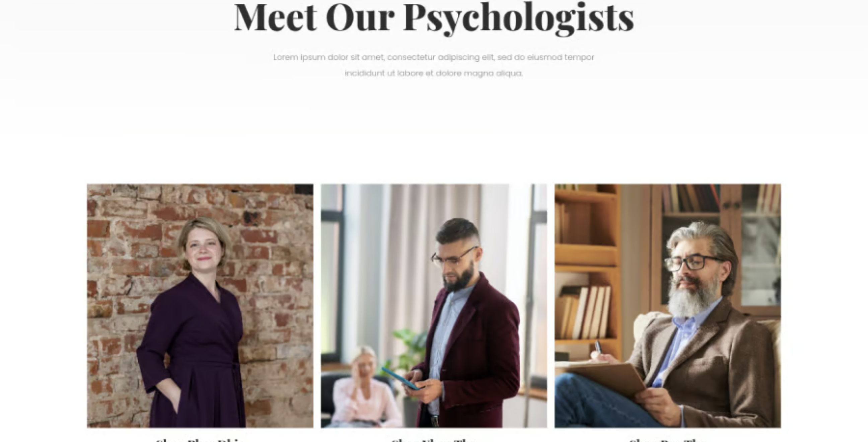Click the second line reading incididunt ut labore
This screenshot has height=442, width=868.
[x=434, y=73]
